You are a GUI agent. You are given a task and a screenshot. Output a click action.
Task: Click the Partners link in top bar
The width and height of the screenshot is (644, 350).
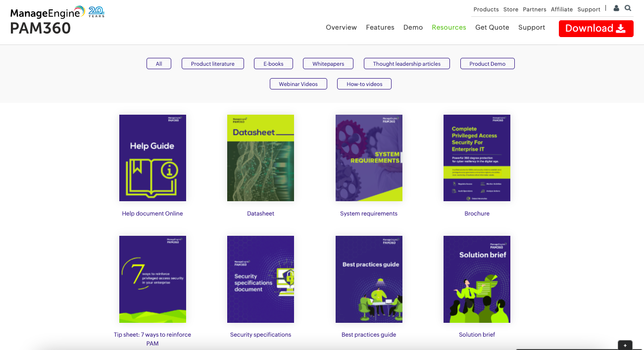pos(535,9)
